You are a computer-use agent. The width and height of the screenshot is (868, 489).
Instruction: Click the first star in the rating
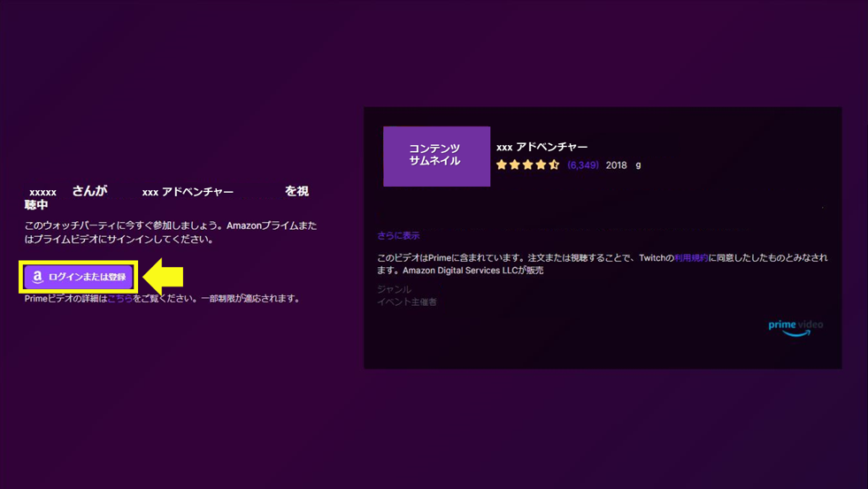502,164
